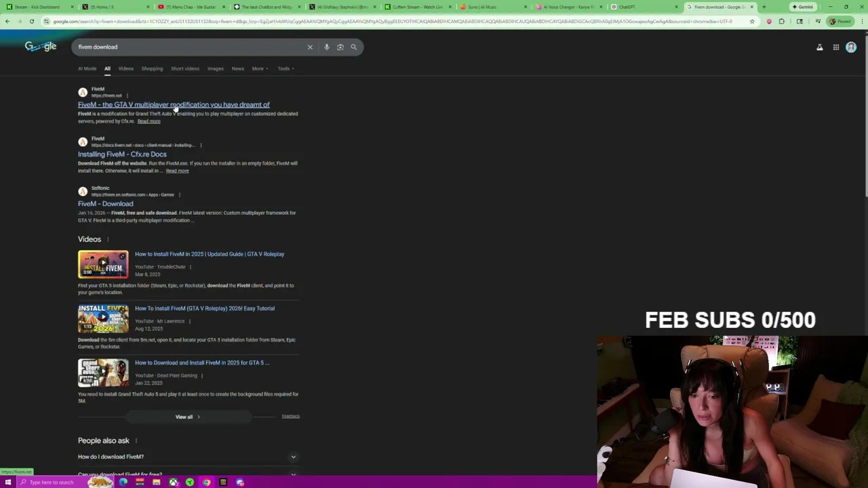
Task: Click Read more under the fivem.net snippet
Action: [149, 121]
